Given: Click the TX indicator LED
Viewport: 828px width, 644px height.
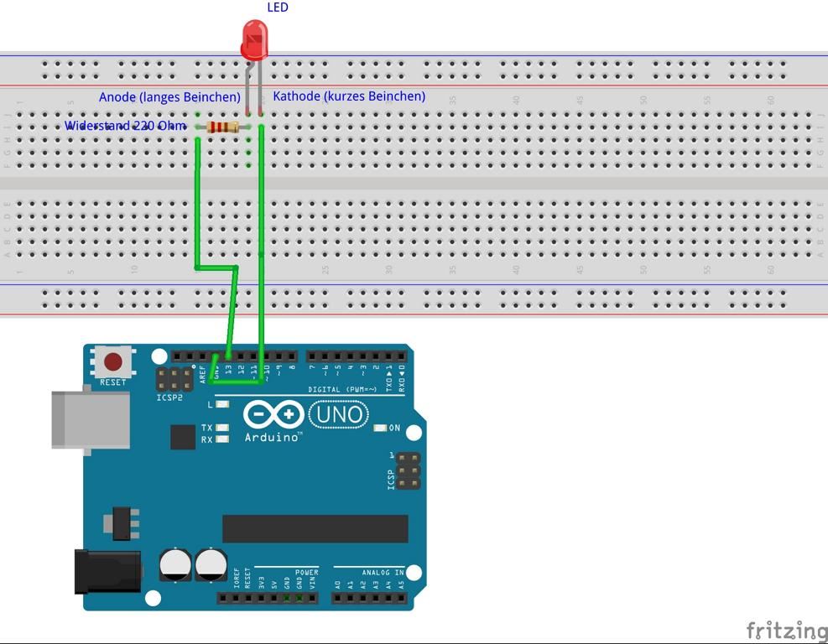Looking at the screenshot, I should click(x=221, y=428).
